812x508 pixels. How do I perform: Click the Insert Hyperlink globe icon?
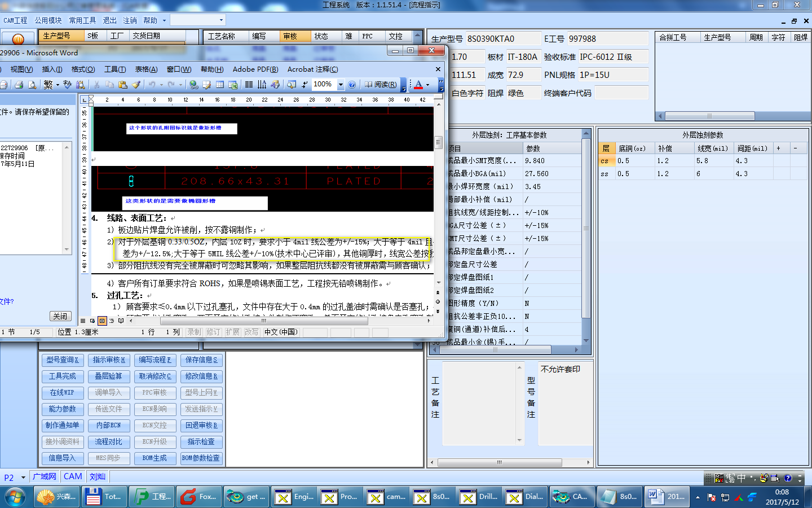pyautogui.click(x=193, y=85)
